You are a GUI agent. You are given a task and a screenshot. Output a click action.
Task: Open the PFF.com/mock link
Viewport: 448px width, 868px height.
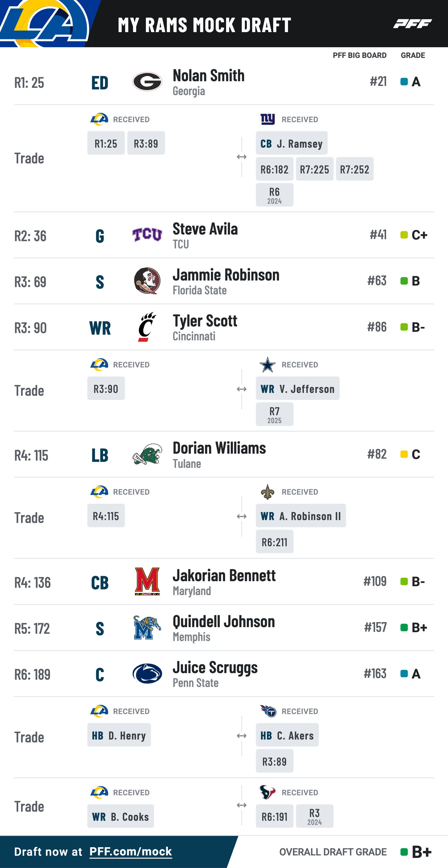click(x=130, y=852)
